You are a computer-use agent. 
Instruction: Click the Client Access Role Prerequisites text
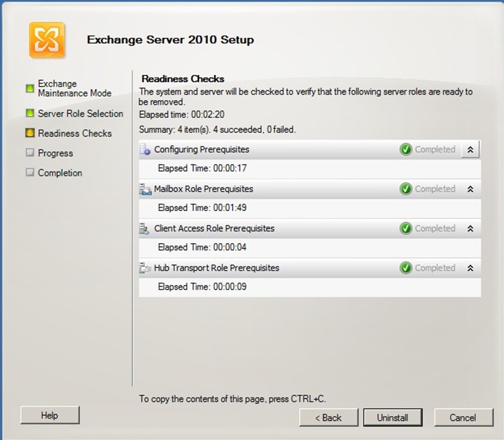[x=214, y=228]
